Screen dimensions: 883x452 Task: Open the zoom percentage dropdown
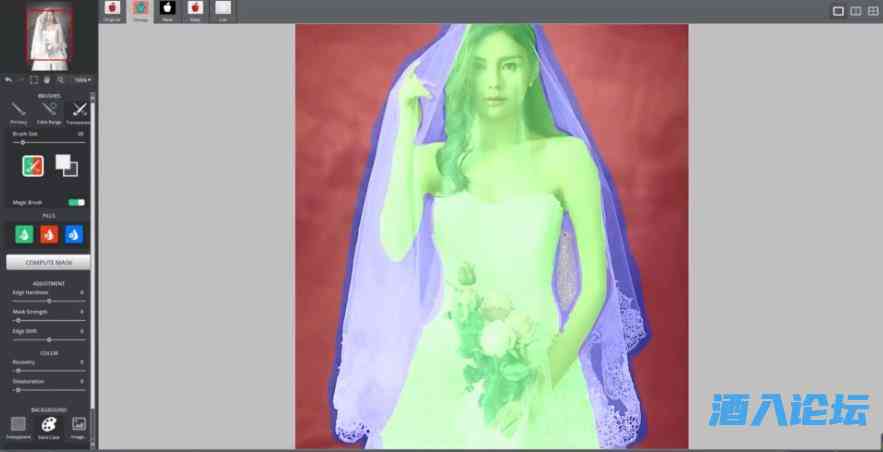tap(82, 79)
